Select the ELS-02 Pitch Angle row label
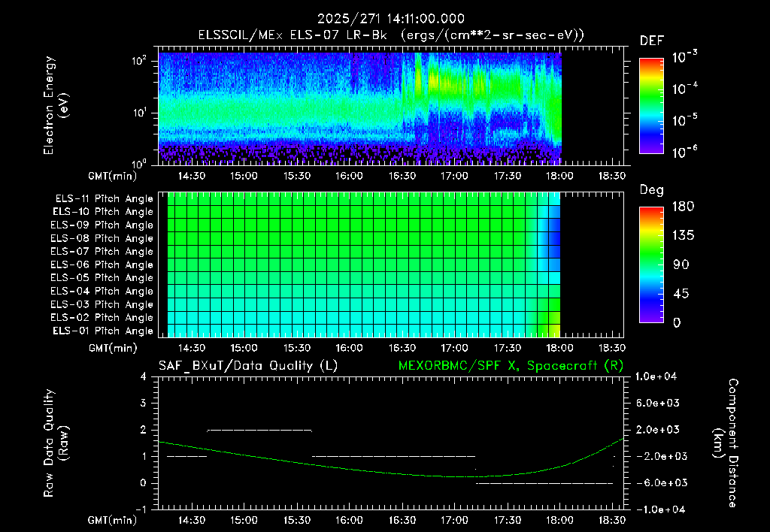 click(x=102, y=318)
